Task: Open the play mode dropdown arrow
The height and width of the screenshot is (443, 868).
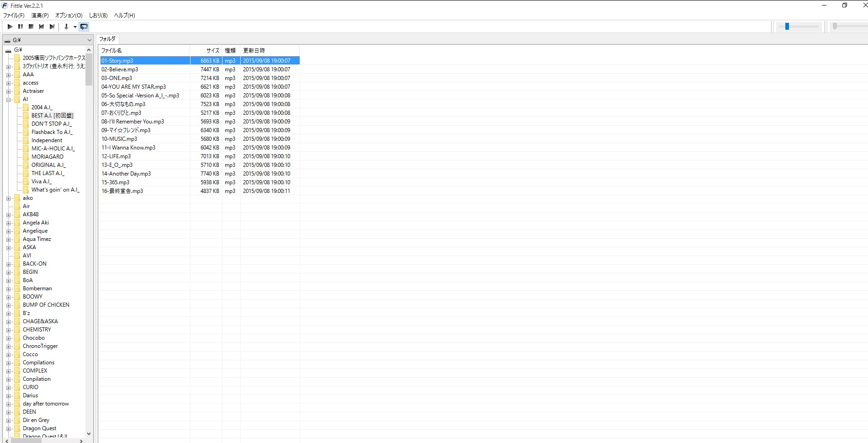Action: (75, 27)
